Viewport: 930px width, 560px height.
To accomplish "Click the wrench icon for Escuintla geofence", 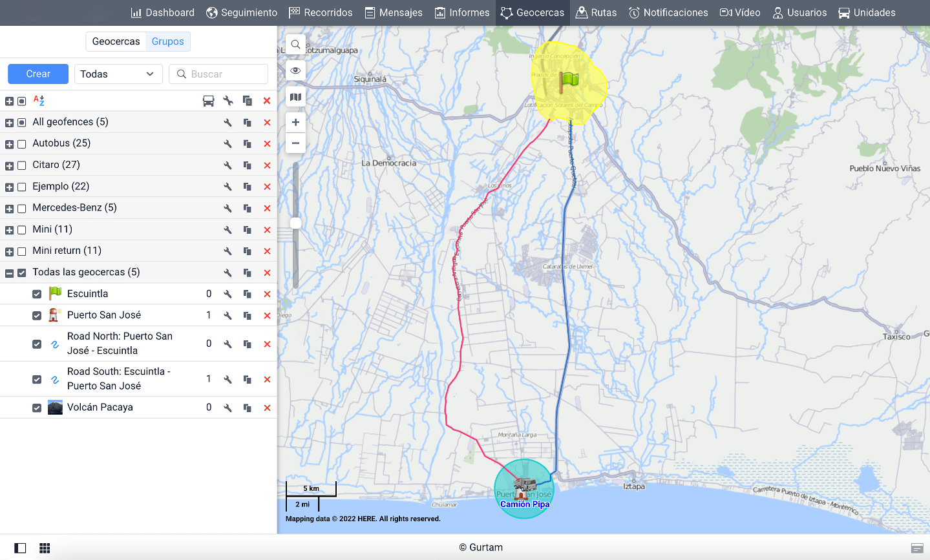I will pos(227,294).
